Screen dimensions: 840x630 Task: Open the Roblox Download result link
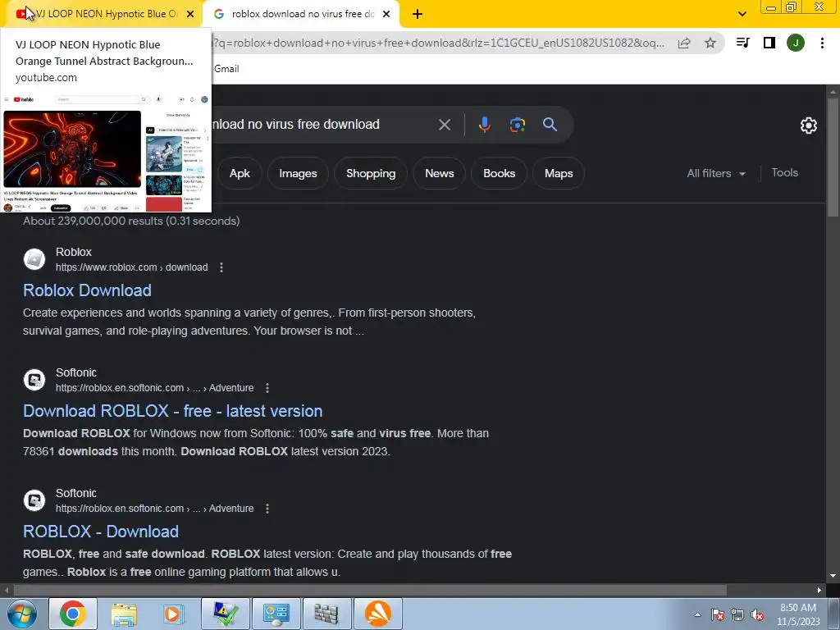click(87, 290)
